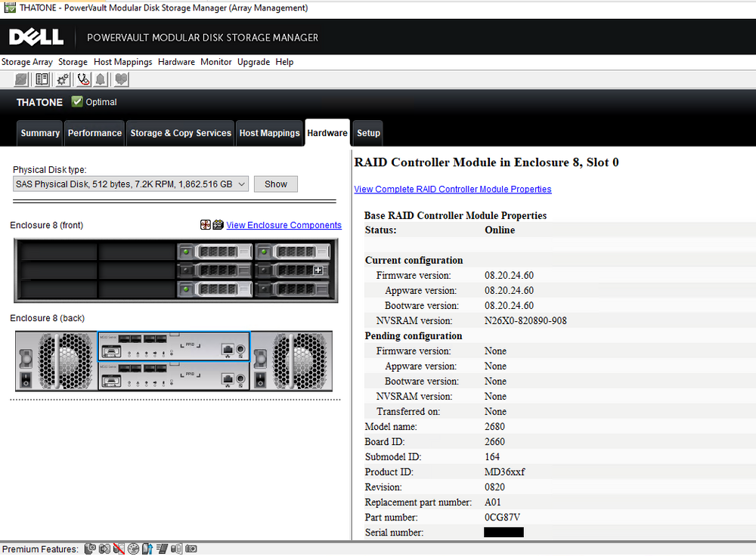Click the red grid icon beside View Enclosure Components
Screen dimensions: 756x556
(x=206, y=224)
